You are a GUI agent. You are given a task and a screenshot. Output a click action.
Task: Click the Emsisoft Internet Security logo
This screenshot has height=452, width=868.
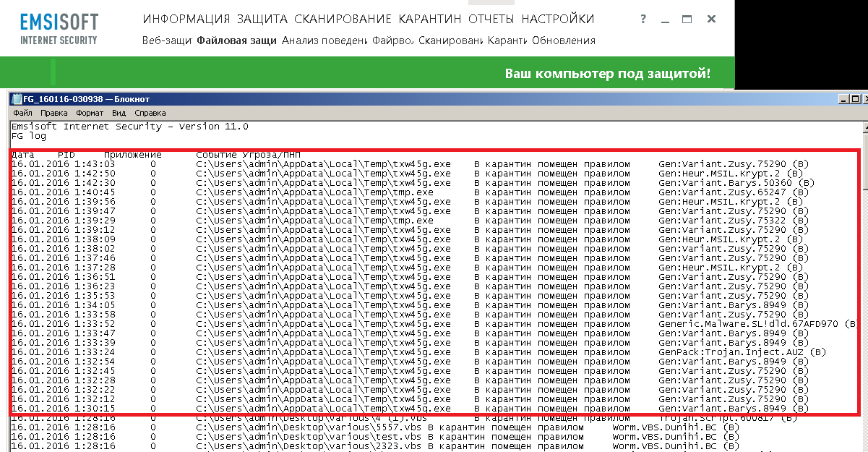[x=59, y=27]
